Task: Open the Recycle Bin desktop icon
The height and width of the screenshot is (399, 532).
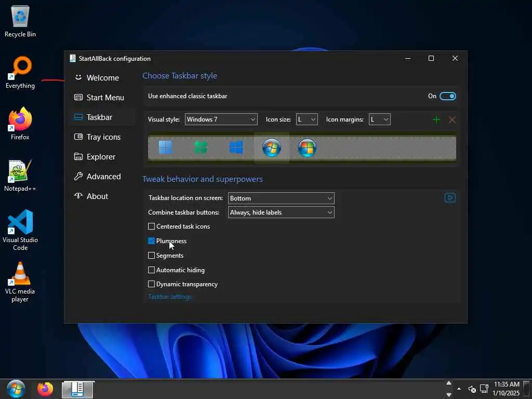Action: tap(20, 21)
